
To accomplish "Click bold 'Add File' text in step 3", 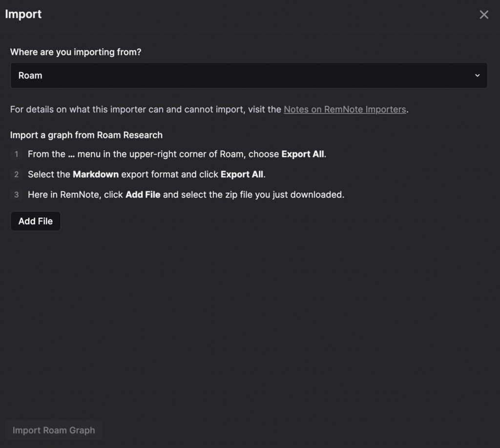I will click(143, 195).
